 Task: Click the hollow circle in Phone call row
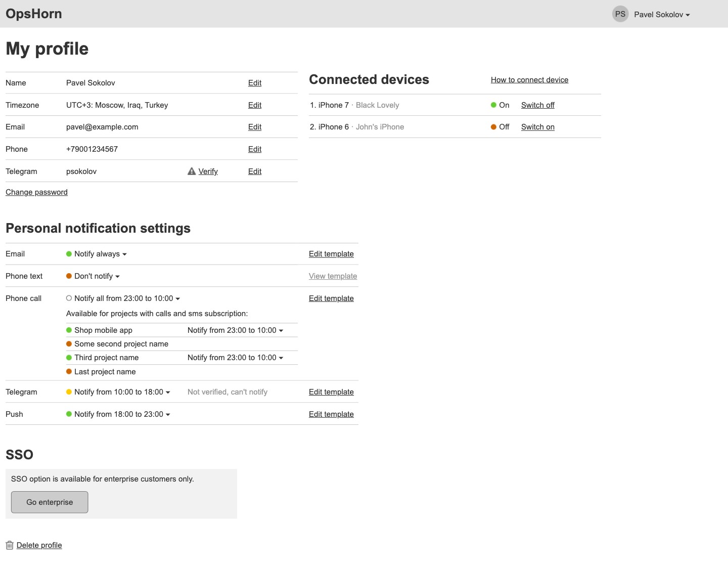click(x=69, y=298)
